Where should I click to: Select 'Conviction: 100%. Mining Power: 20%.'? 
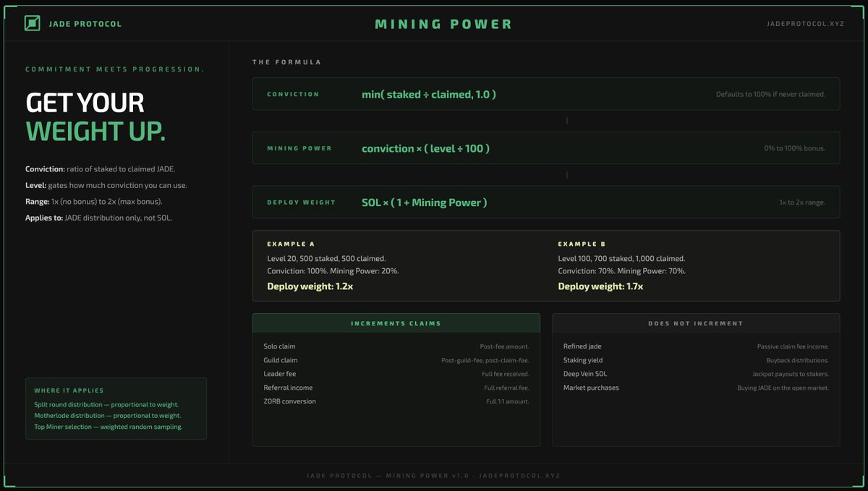tap(333, 271)
